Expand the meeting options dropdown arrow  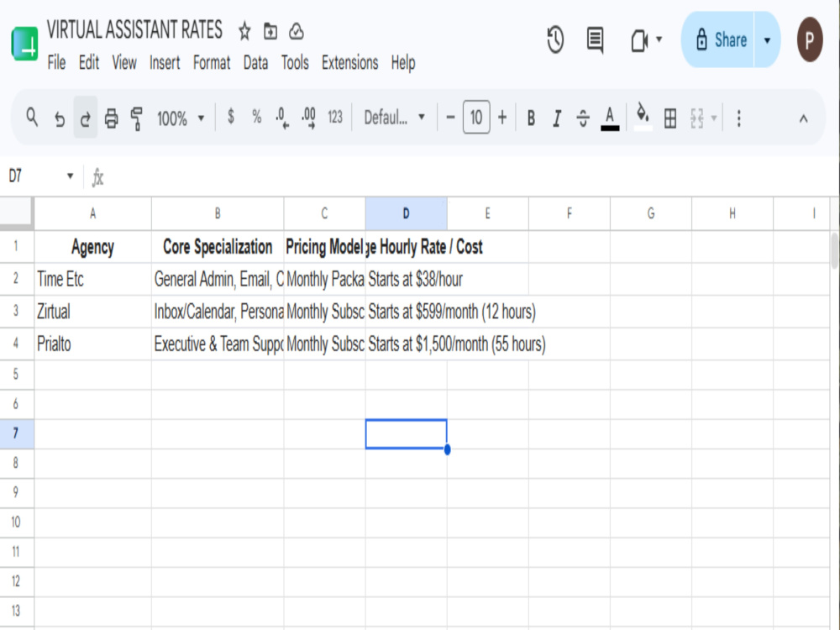(659, 39)
